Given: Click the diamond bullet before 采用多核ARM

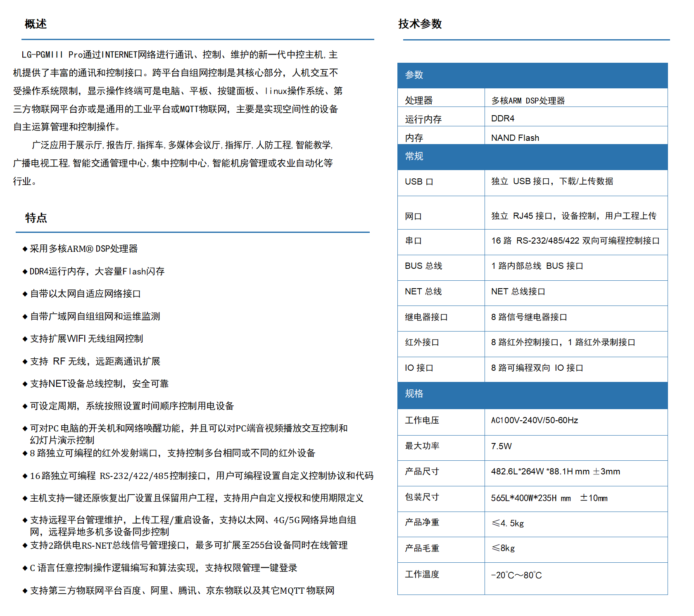Looking at the screenshot, I should [x=25, y=249].
